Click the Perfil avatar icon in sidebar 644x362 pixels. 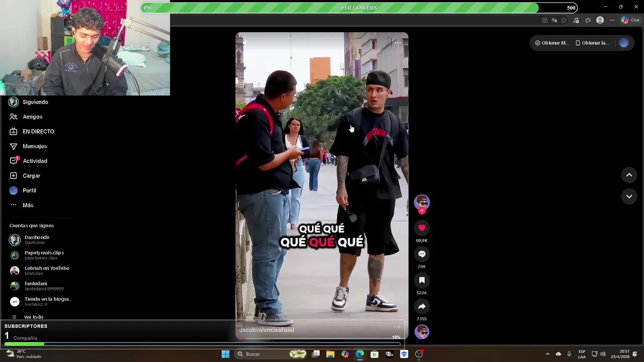pos(14,191)
